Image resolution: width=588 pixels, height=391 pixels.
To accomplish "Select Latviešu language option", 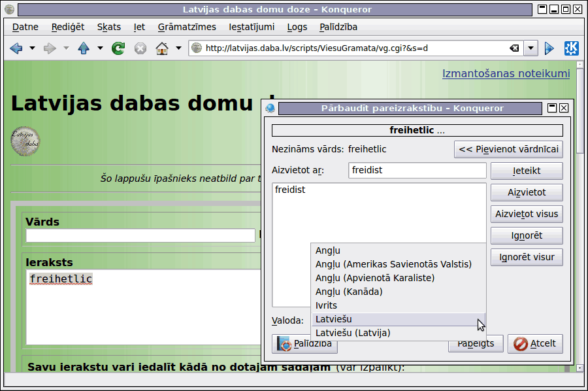I will click(x=399, y=319).
